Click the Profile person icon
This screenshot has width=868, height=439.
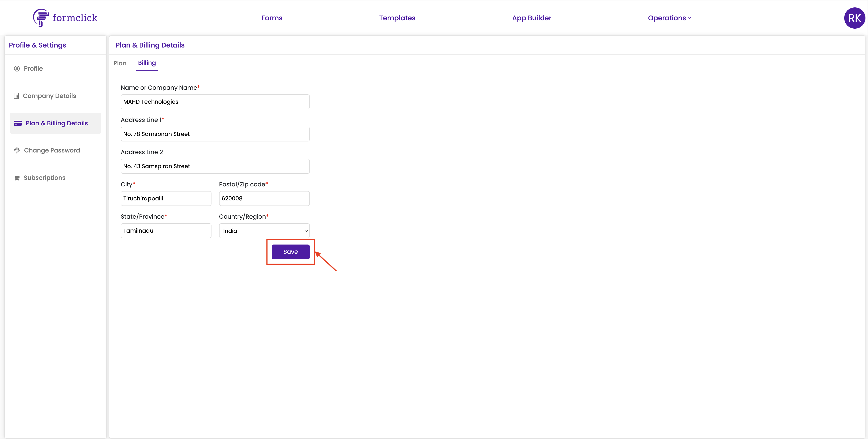tap(17, 69)
